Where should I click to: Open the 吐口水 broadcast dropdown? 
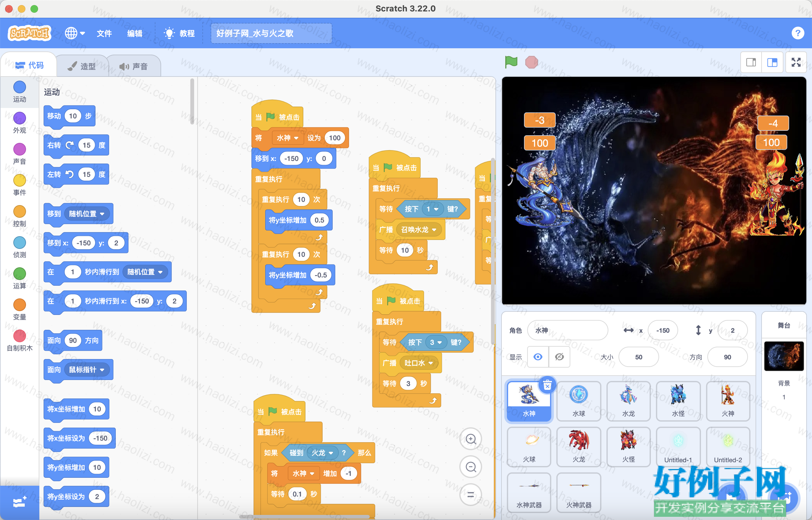[x=419, y=363]
